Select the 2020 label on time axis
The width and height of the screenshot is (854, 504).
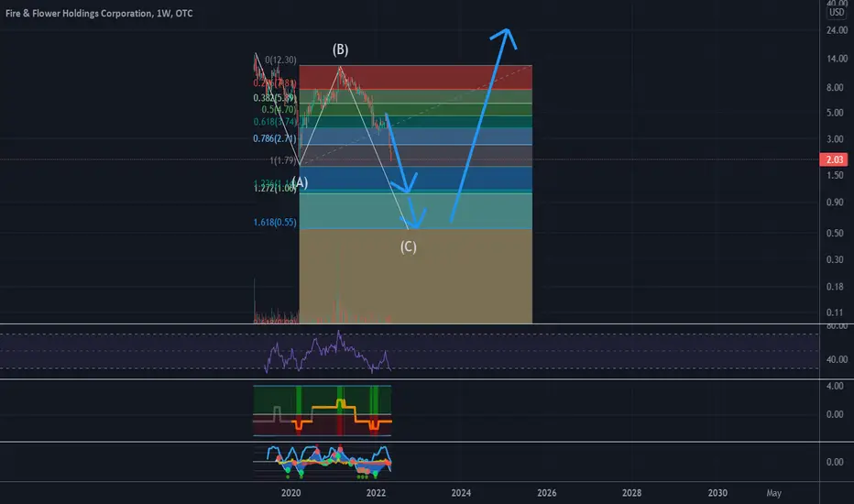tap(290, 493)
